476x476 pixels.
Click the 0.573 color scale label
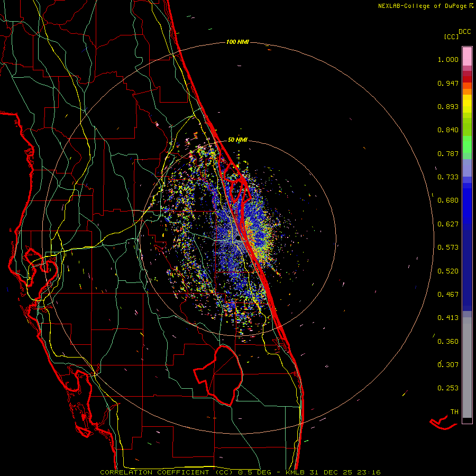click(448, 248)
